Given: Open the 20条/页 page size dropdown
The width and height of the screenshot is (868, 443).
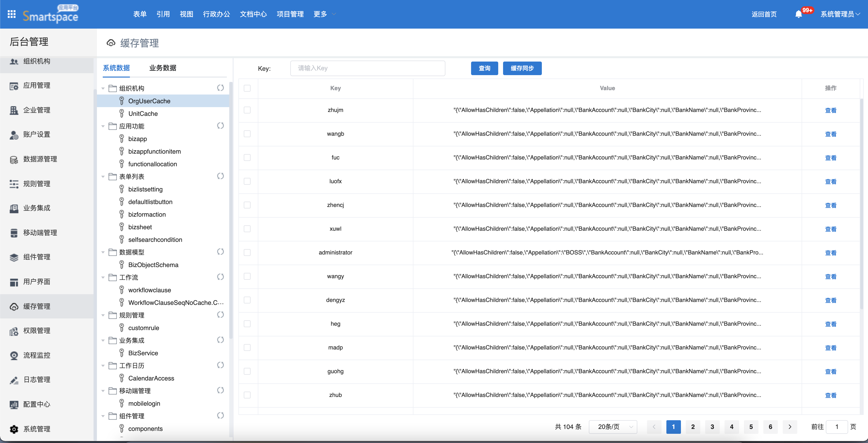Looking at the screenshot, I should 613,427.
